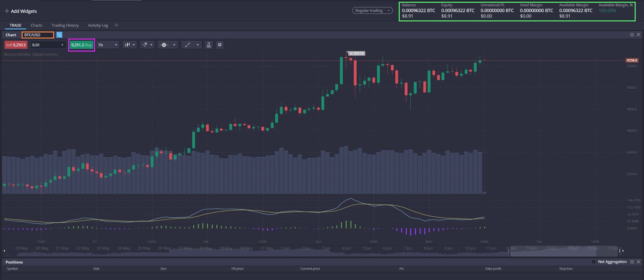
Task: Click Add Widgets at top left
Action: 20,11
